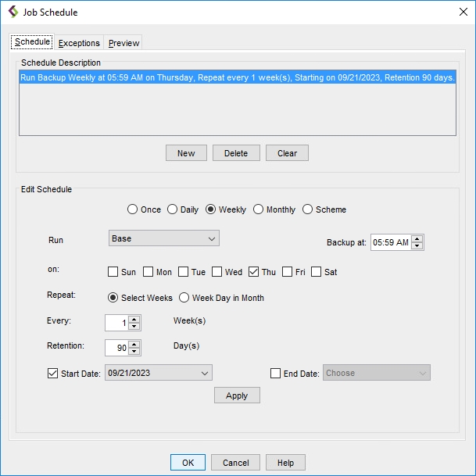Screen dimensions: 476x476
Task: Decrement the Every weeks spinner down
Action: pyautogui.click(x=134, y=327)
